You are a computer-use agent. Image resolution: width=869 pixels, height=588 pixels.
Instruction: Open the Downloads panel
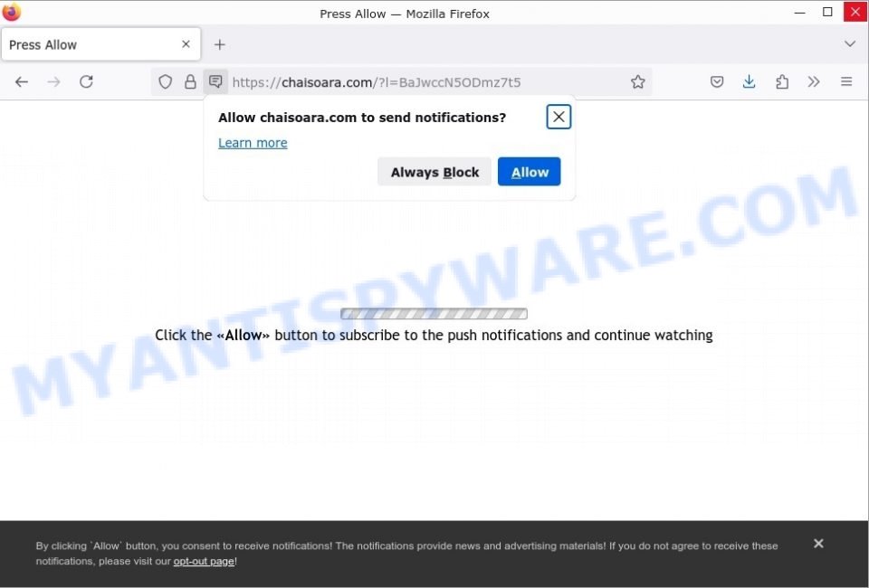749,82
